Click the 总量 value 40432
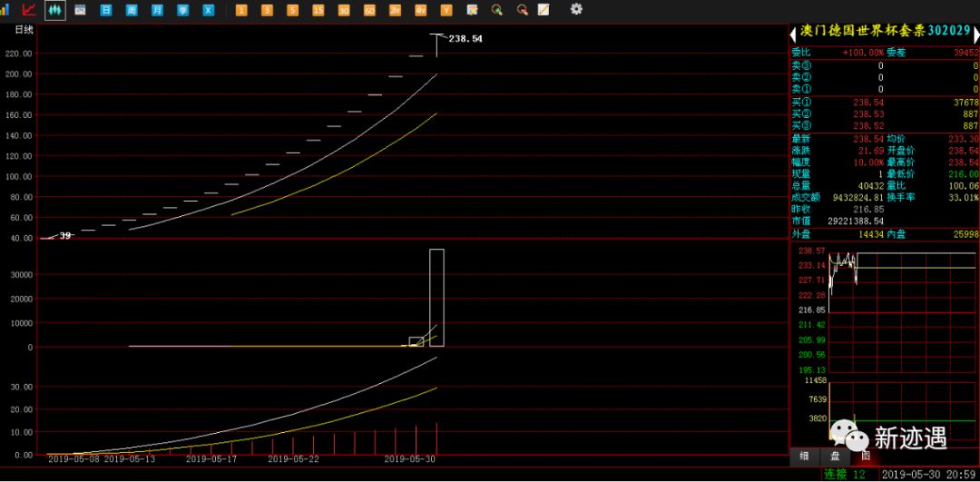 pos(871,186)
